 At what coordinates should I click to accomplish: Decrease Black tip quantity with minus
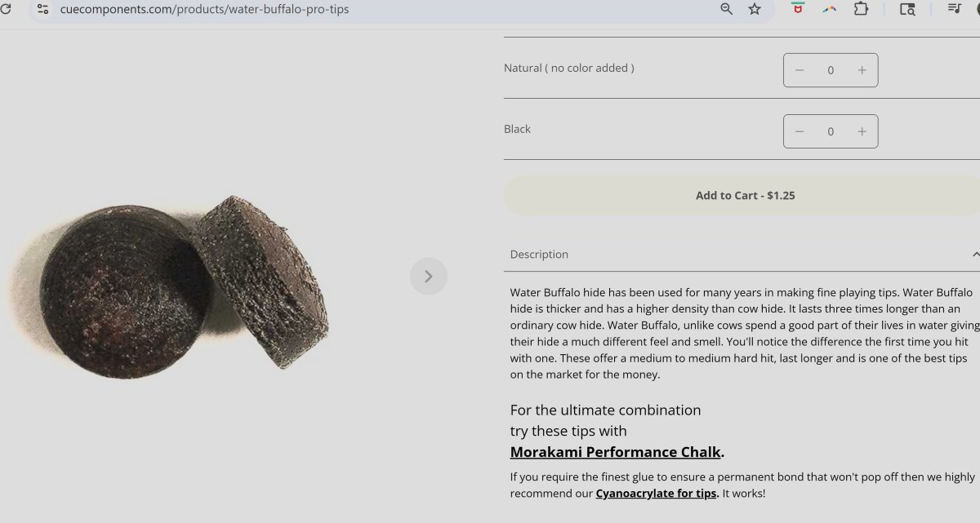point(800,131)
